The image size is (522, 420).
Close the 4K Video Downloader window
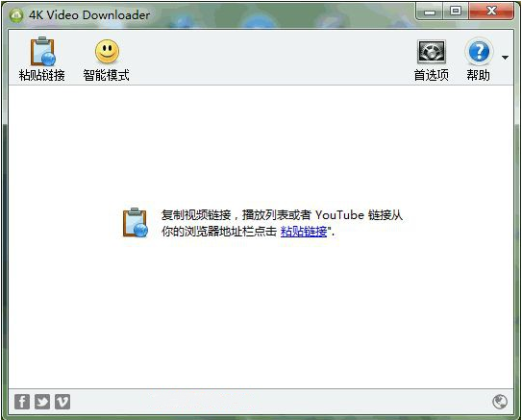pos(491,12)
